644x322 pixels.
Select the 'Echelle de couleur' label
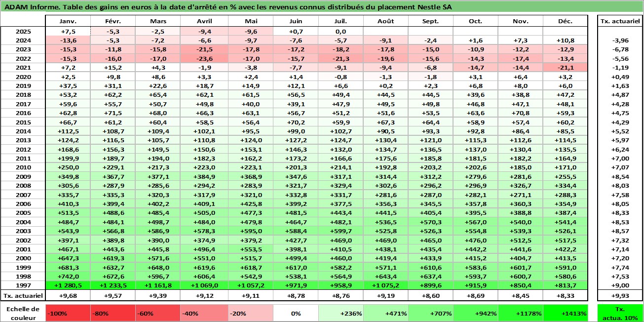pos(23,313)
